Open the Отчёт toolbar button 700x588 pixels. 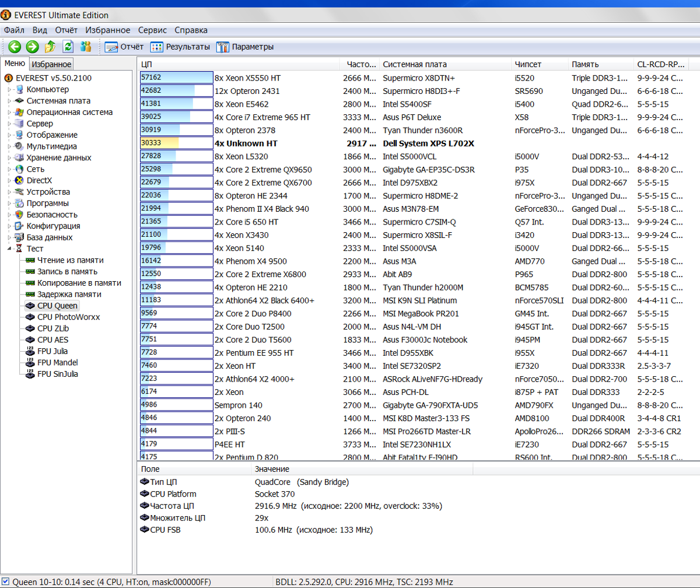124,47
